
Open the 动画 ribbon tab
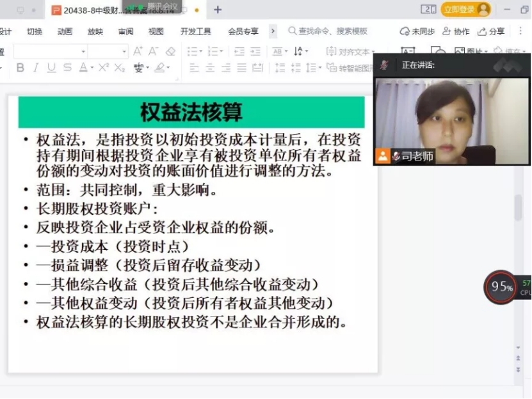tap(65, 31)
